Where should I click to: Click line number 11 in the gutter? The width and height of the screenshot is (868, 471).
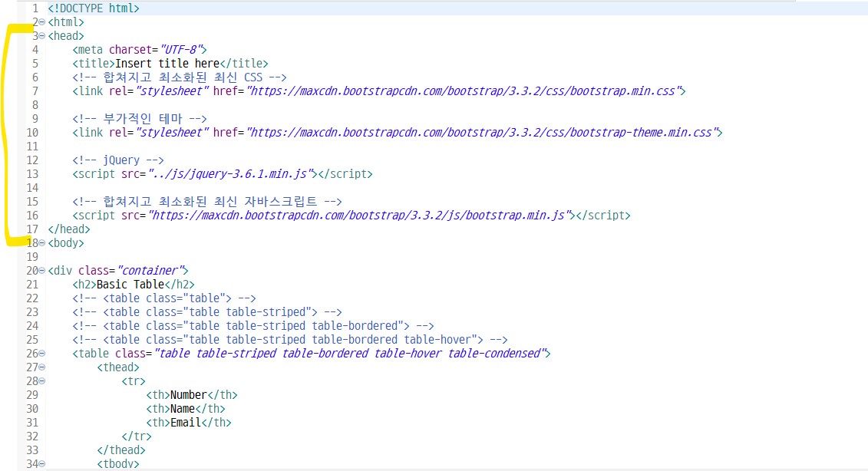33,147
